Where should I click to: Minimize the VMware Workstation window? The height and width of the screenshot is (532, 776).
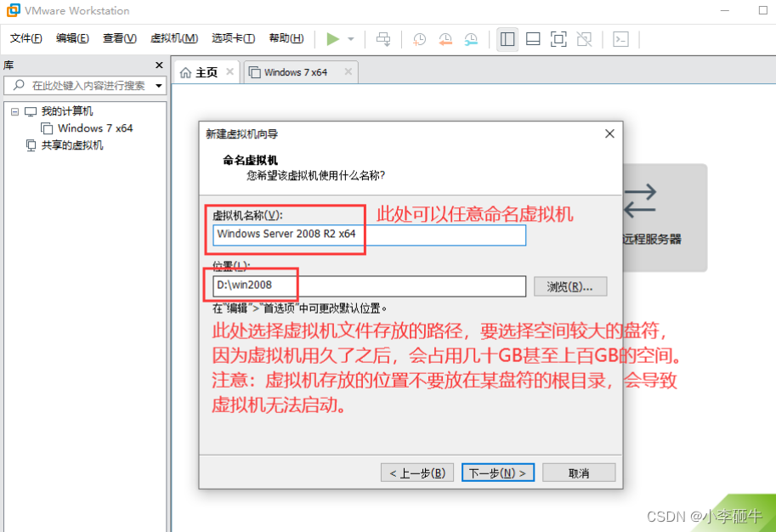(x=725, y=10)
